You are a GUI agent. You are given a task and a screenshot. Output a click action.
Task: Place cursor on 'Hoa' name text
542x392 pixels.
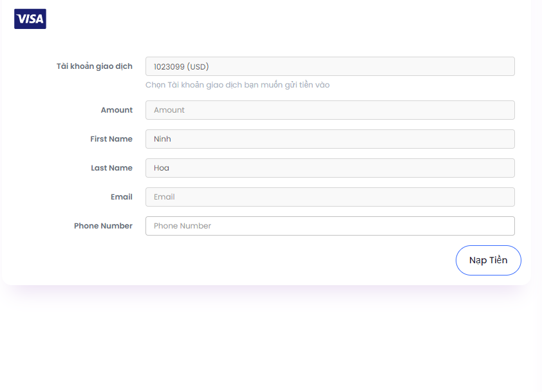click(x=162, y=168)
